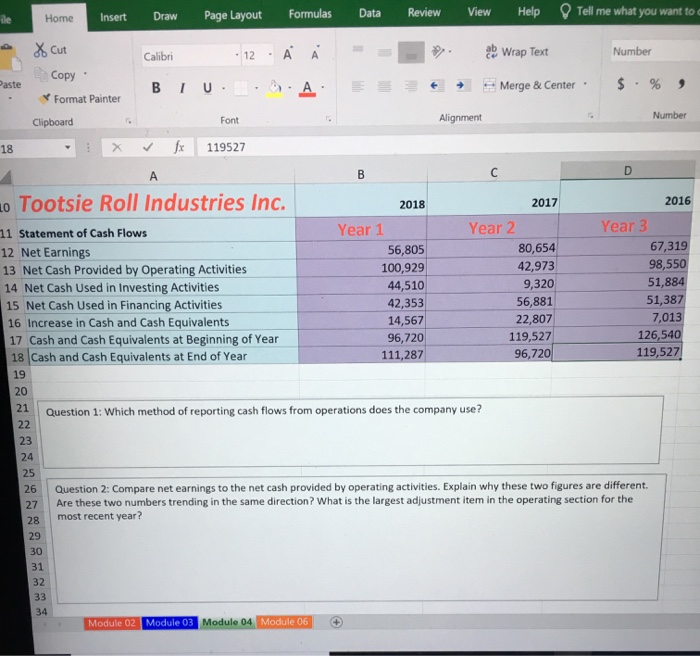Apply Percent Style format
Image resolution: width=700 pixels, height=656 pixels.
[x=655, y=84]
